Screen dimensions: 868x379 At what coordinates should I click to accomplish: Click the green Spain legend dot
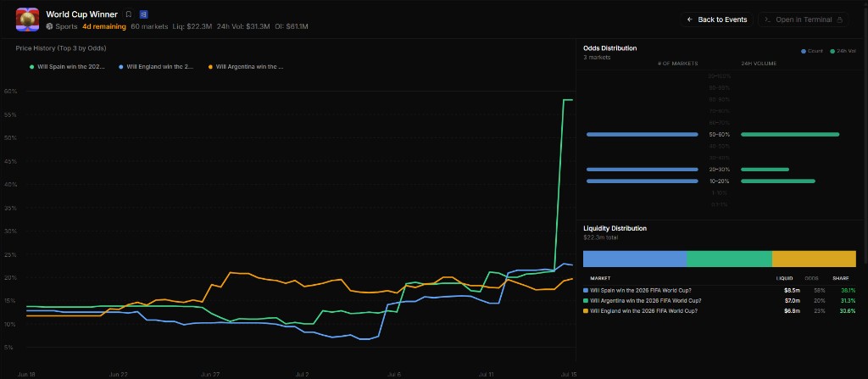[x=32, y=67]
